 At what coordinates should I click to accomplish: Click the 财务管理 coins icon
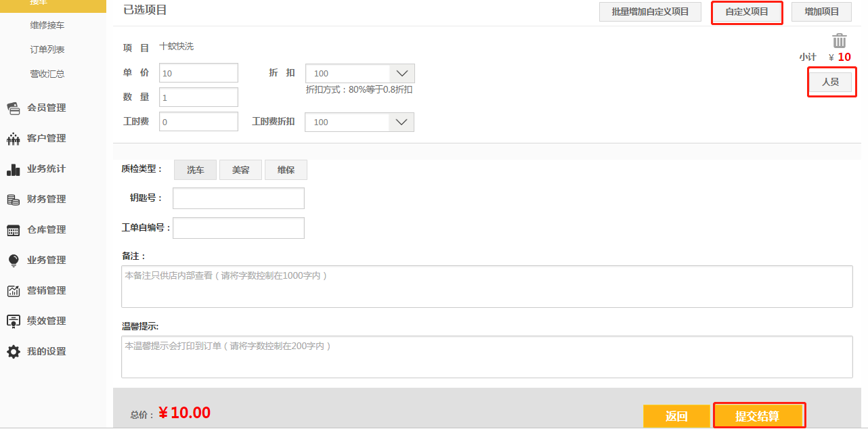point(14,200)
